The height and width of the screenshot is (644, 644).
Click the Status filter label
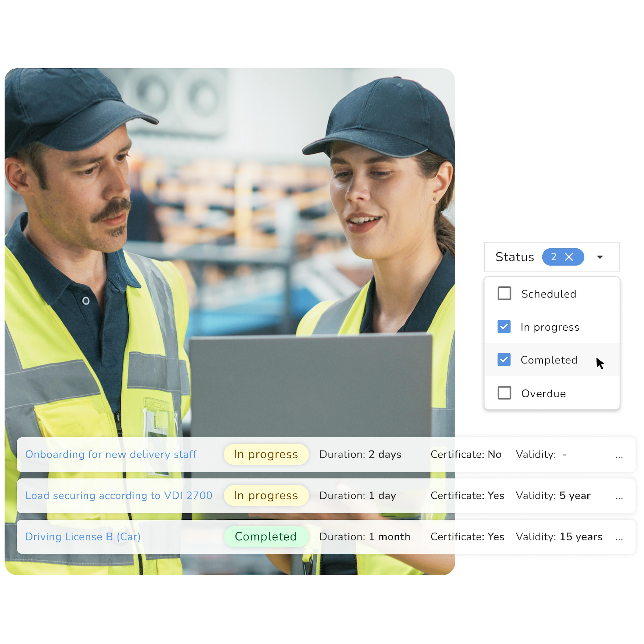(x=515, y=257)
